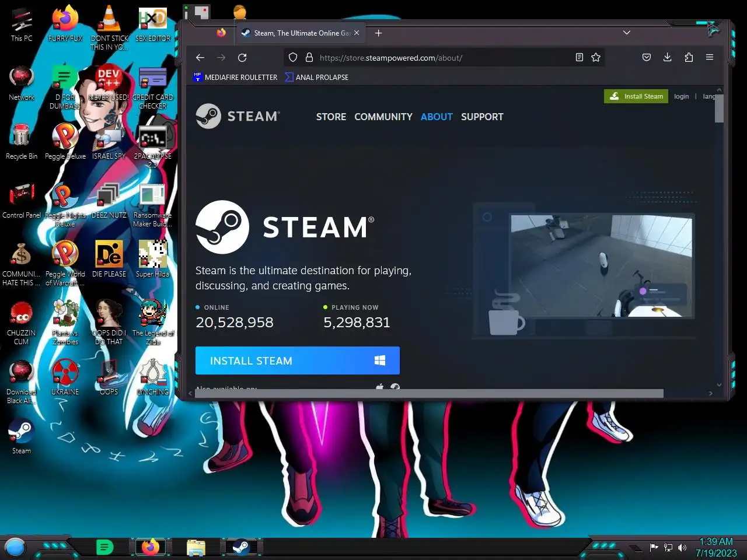
Task: Select the Peggle Nights Deluxe icon
Action: click(65, 205)
